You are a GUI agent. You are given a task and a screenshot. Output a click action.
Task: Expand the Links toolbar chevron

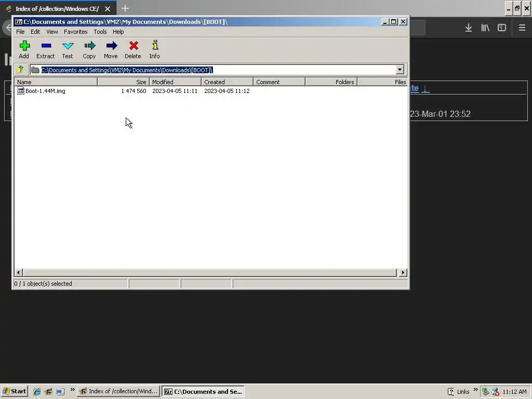475,390
